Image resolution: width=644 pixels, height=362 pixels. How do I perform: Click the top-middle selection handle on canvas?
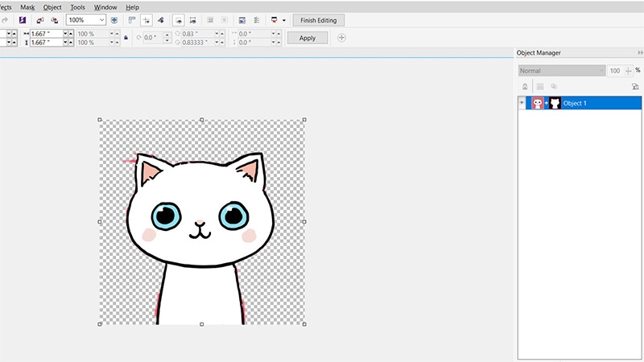(x=202, y=120)
